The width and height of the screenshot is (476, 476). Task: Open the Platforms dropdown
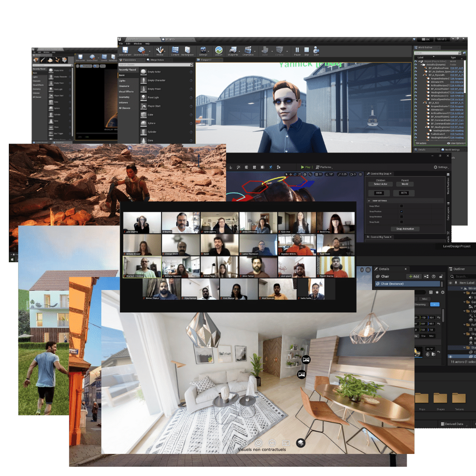point(324,167)
